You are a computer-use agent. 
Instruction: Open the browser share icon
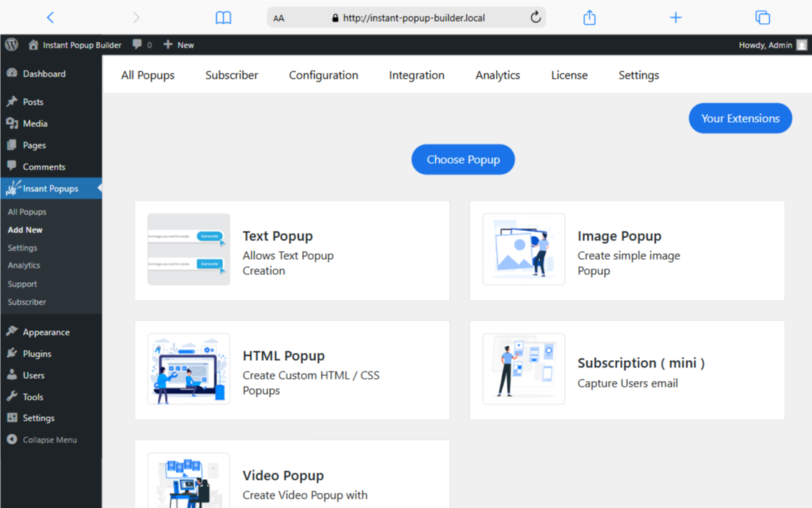tap(589, 17)
